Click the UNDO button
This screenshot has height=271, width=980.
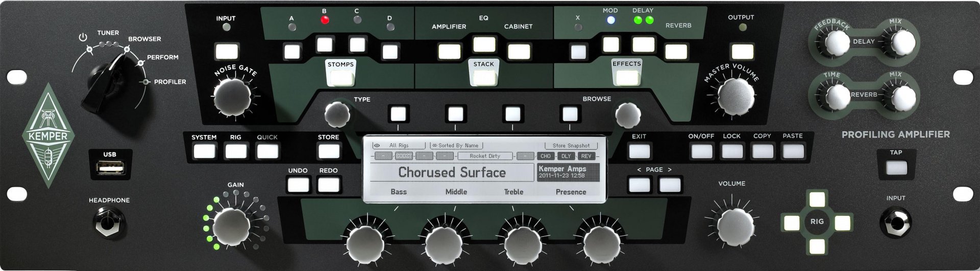(x=298, y=184)
